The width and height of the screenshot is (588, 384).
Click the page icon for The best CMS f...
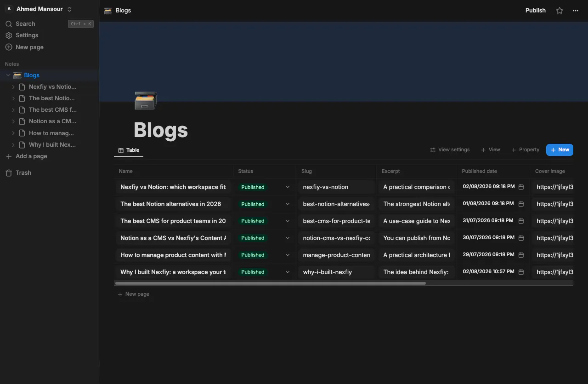click(22, 110)
